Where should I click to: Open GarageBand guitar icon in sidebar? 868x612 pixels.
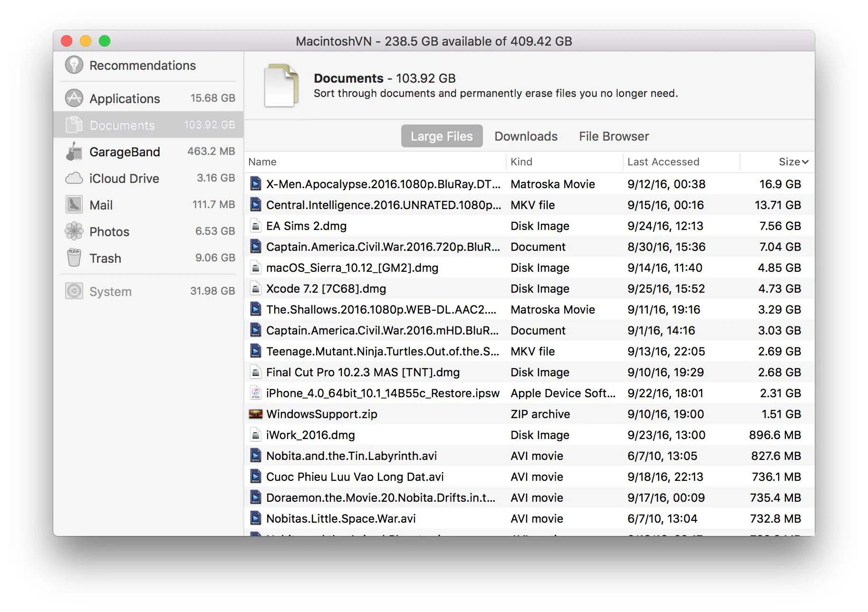[74, 152]
